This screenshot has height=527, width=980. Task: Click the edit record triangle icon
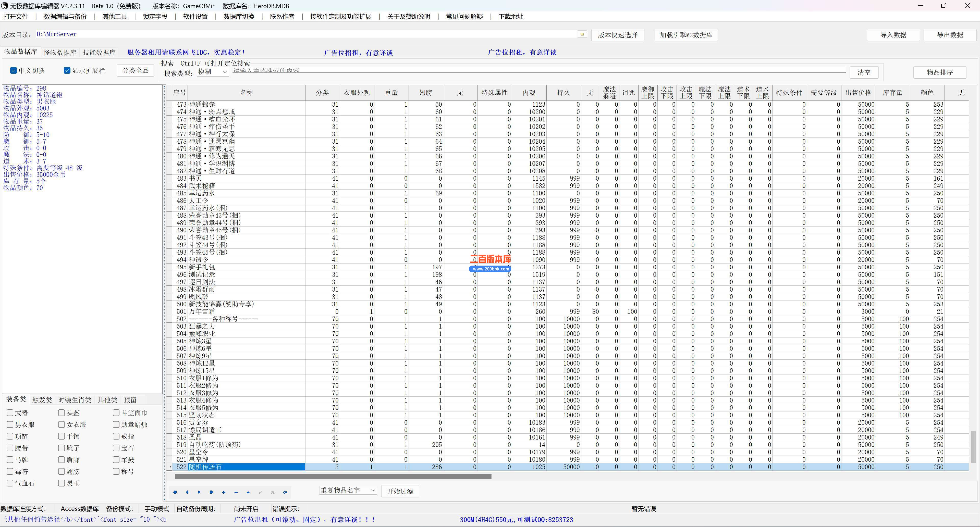pos(248,492)
